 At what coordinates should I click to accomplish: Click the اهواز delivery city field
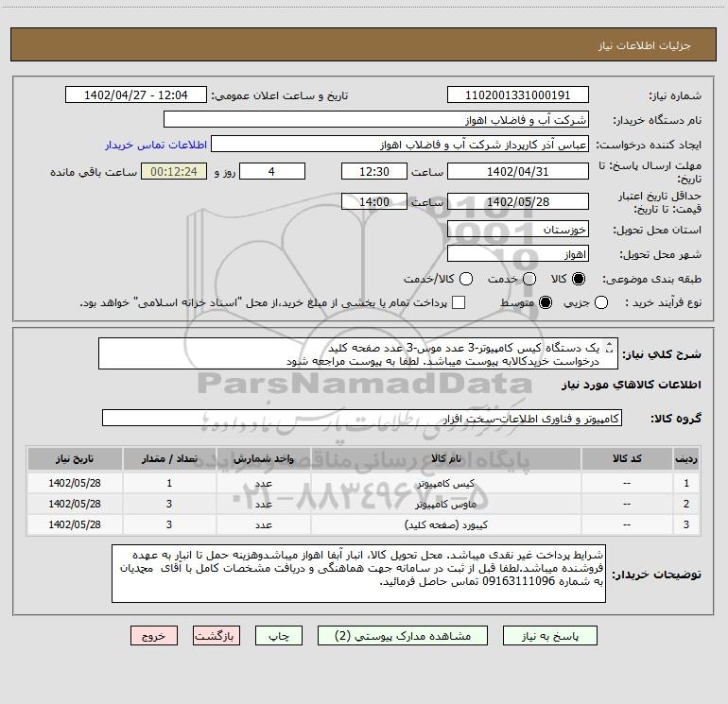(518, 254)
